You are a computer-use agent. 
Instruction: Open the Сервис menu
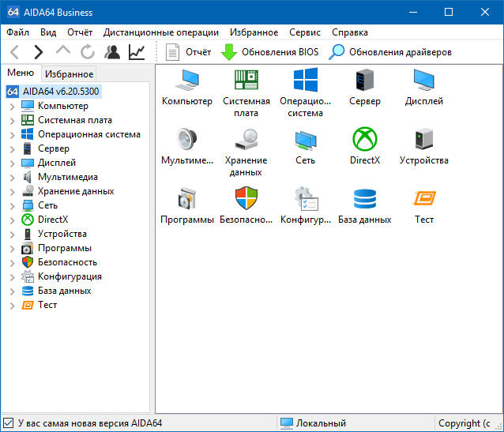305,32
